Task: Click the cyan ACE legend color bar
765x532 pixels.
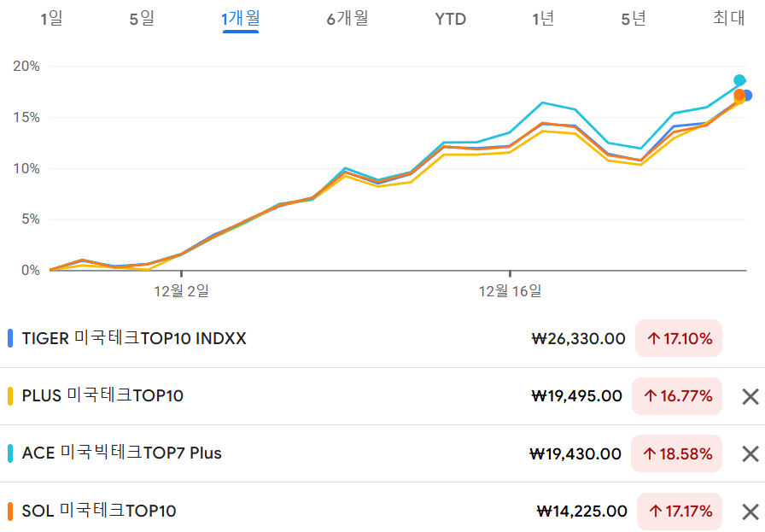Action: pos(10,453)
